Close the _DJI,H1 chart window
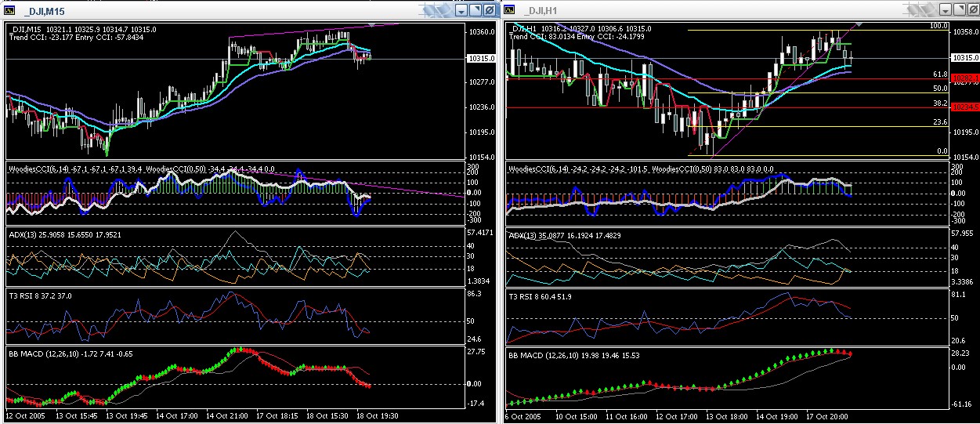 (973, 10)
